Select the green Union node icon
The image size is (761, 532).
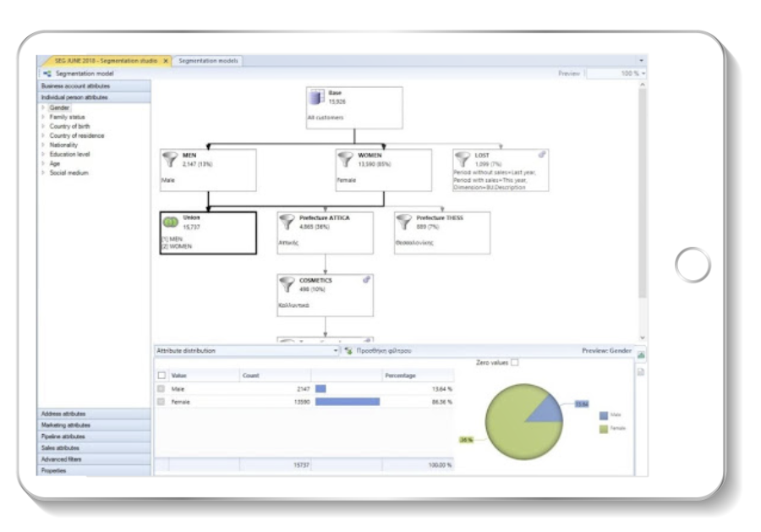click(x=171, y=223)
